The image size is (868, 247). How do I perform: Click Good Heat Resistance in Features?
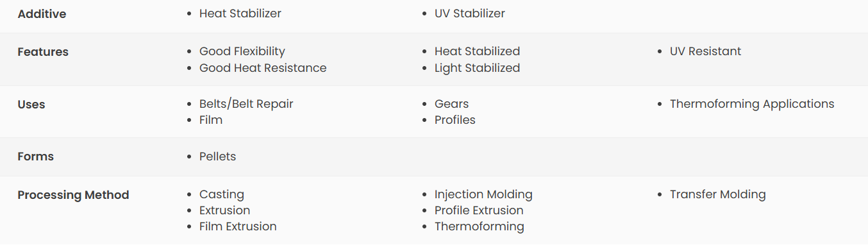click(x=263, y=68)
